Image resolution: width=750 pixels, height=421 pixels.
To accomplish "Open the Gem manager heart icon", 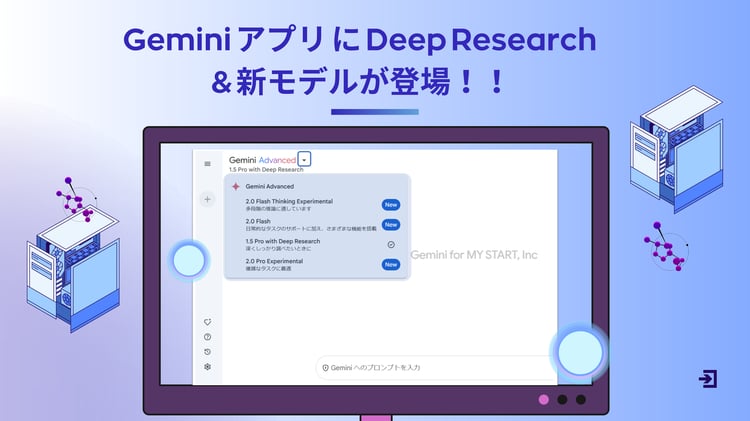I will click(208, 322).
